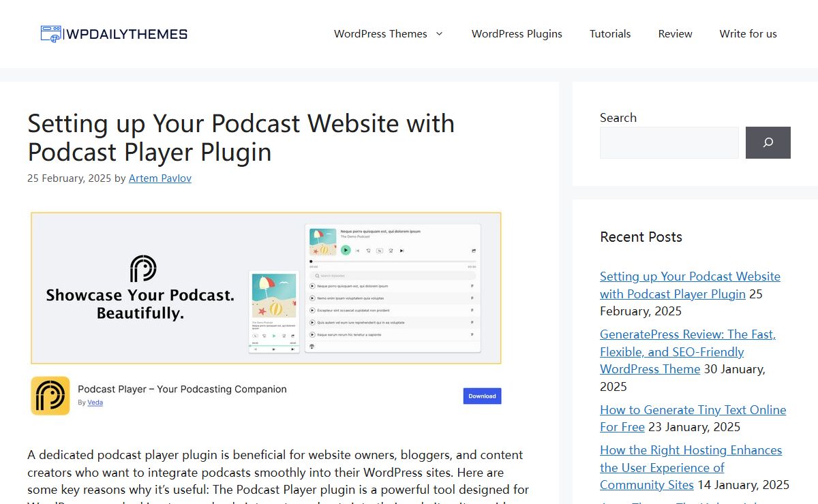This screenshot has width=818, height=504.
Task: Click the blue Download button
Action: (482, 396)
